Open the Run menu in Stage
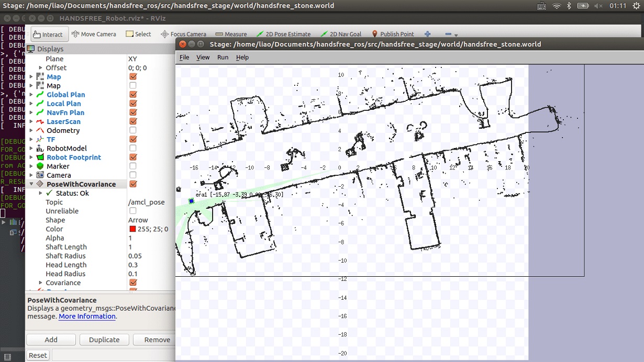The image size is (644, 362). (x=223, y=58)
